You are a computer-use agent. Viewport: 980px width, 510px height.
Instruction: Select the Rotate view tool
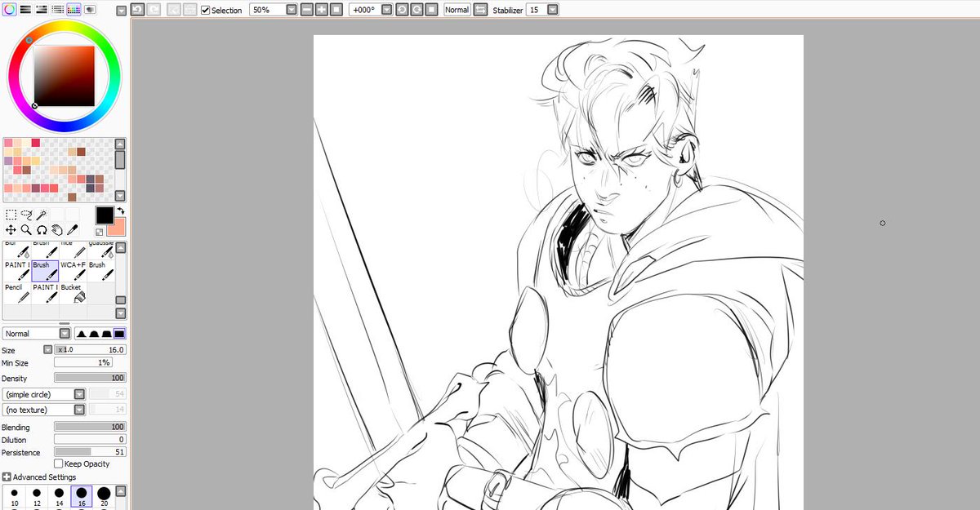tap(42, 230)
